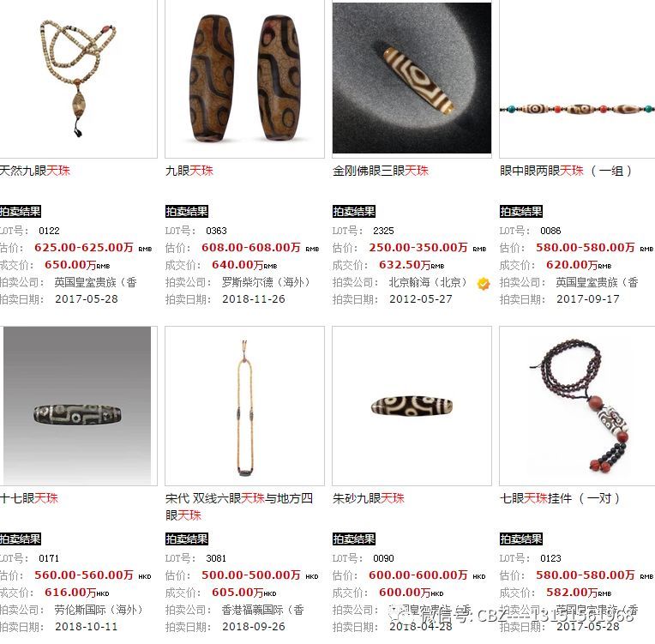Click 拍卖结果 badge under 朱砂九眼天珠
This screenshot has width=655, height=644.
click(354, 539)
